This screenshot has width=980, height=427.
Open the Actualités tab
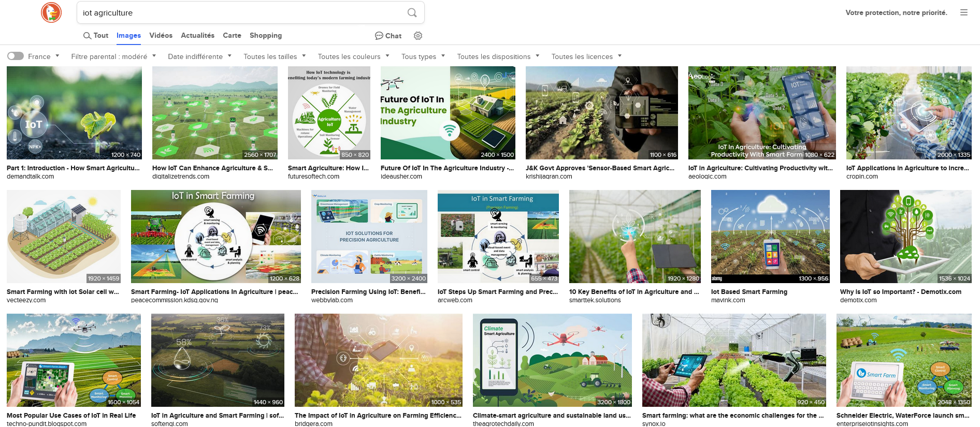197,36
